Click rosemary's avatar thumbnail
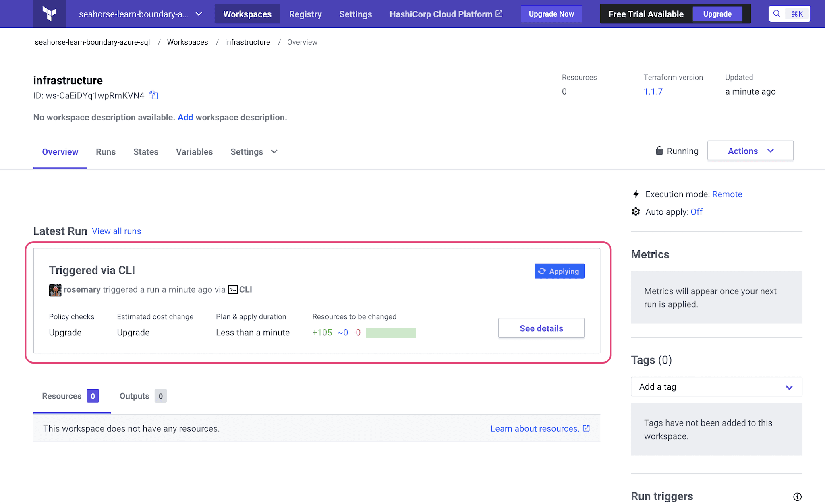 tap(55, 290)
